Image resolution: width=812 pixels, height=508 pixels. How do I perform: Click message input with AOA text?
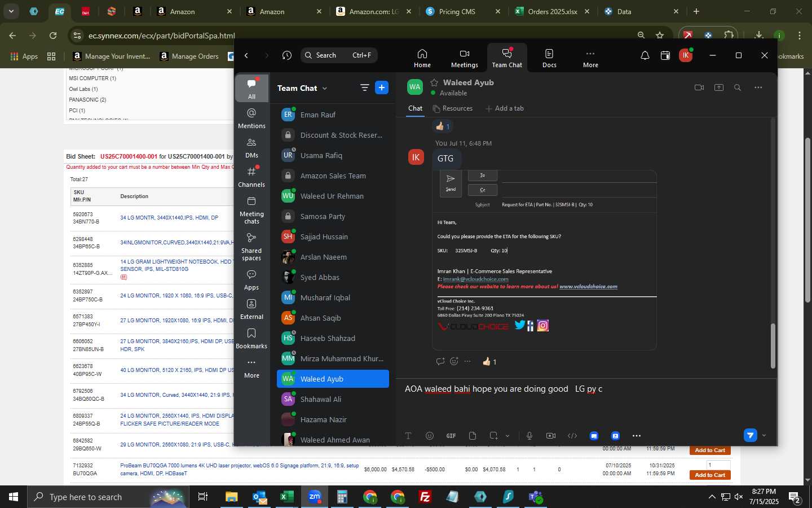click(x=586, y=389)
